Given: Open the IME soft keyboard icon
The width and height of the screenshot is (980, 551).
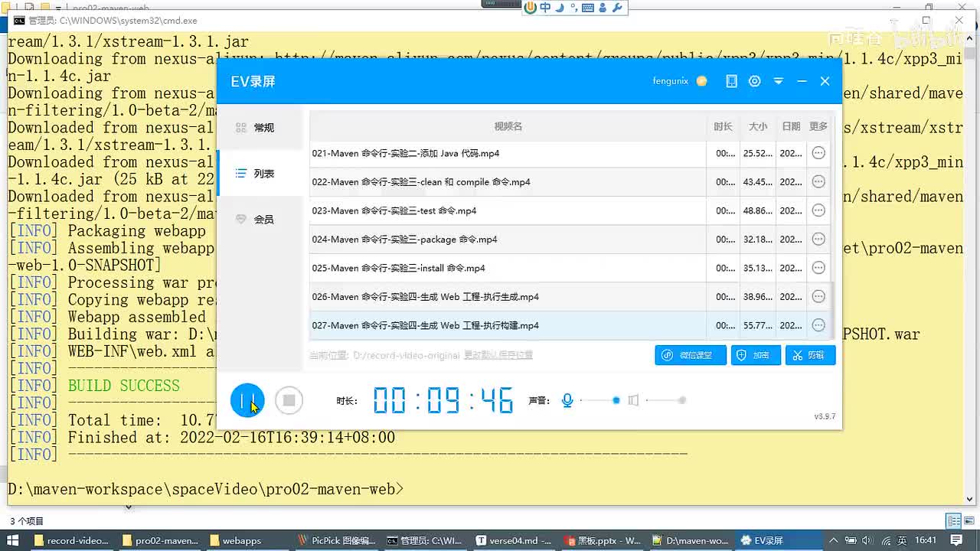Looking at the screenshot, I should tap(588, 8).
